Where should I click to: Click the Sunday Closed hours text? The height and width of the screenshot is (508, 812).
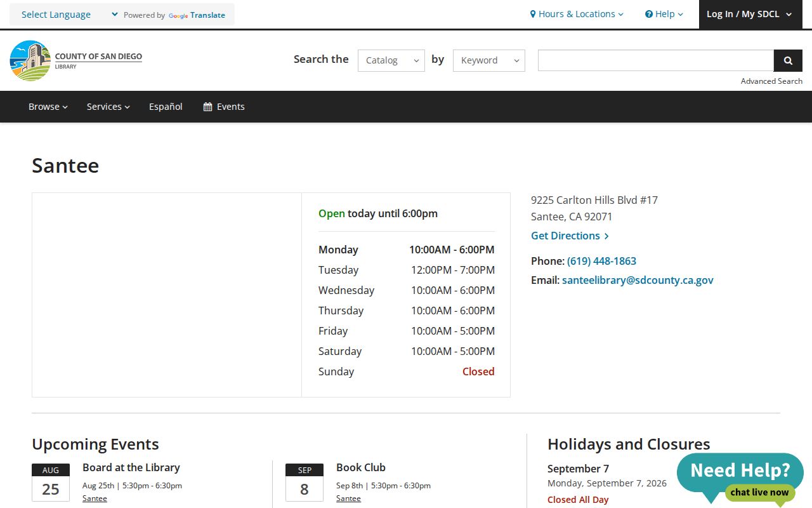tap(478, 371)
